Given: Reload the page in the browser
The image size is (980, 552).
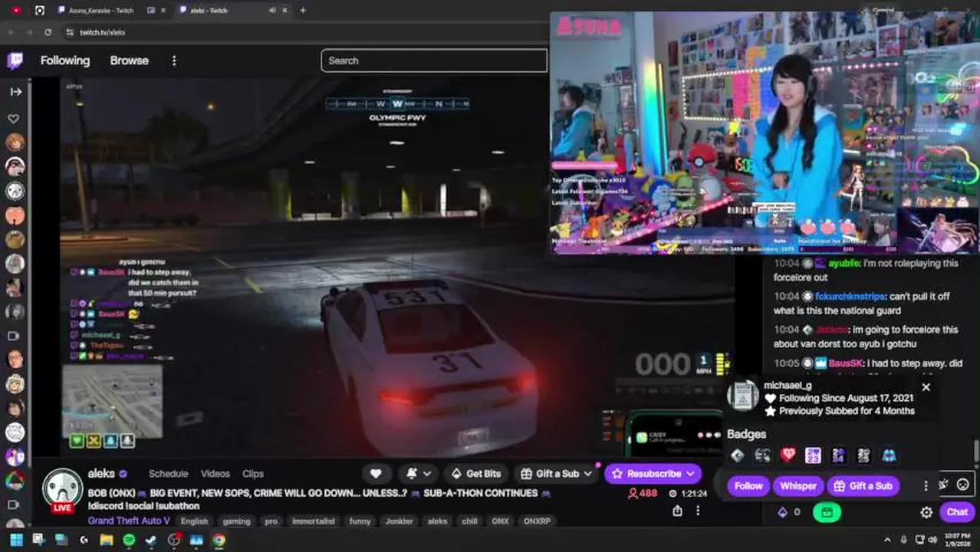Looking at the screenshot, I should pyautogui.click(x=48, y=32).
